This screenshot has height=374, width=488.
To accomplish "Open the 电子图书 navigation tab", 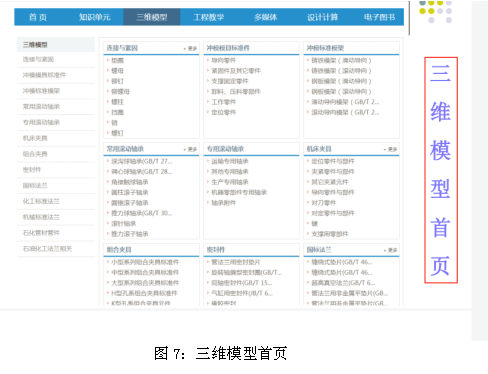I will [379, 17].
